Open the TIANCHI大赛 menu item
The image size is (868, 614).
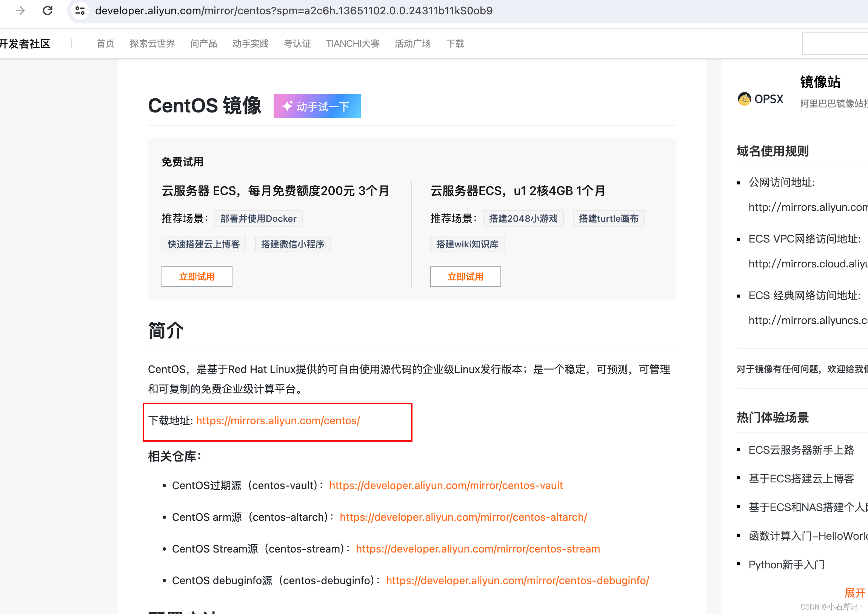coord(352,43)
